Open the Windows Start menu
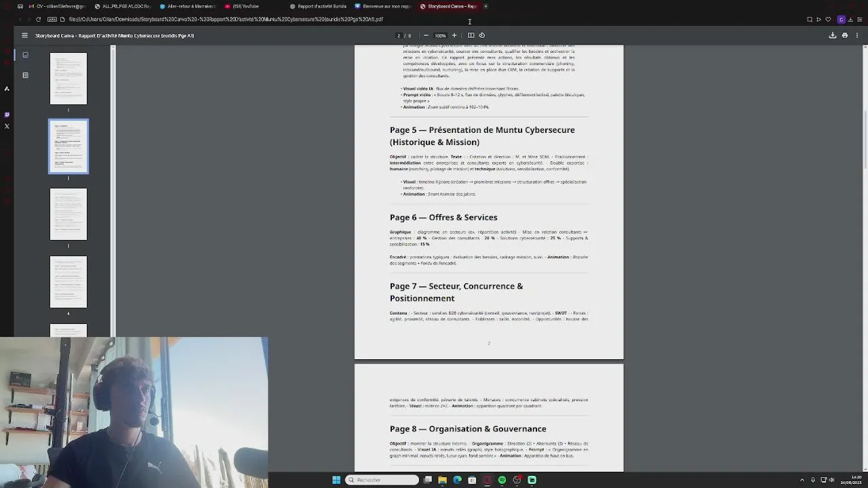868x488 pixels. coord(336,480)
